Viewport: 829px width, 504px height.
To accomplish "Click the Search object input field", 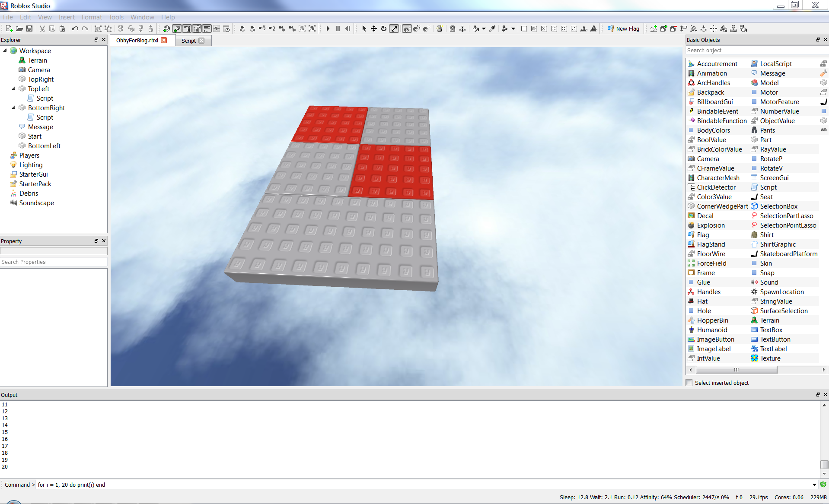I will click(x=756, y=51).
